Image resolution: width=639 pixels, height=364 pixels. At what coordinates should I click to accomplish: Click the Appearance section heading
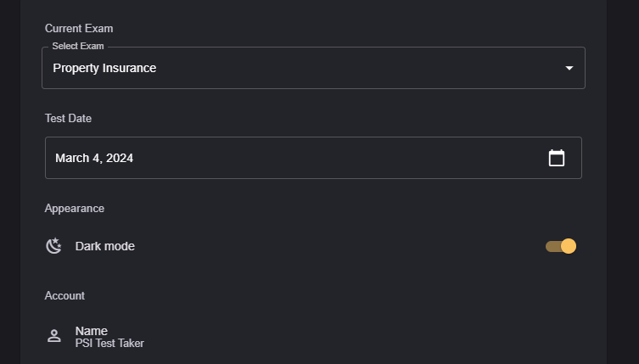(75, 208)
